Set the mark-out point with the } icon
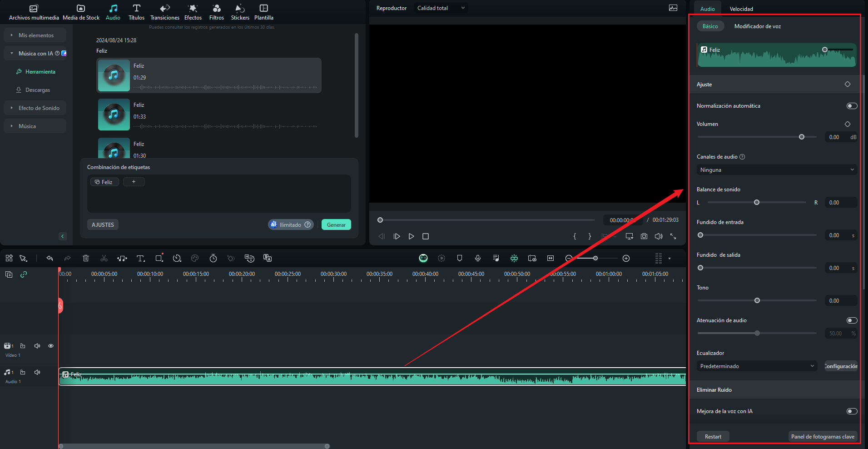 pyautogui.click(x=590, y=236)
